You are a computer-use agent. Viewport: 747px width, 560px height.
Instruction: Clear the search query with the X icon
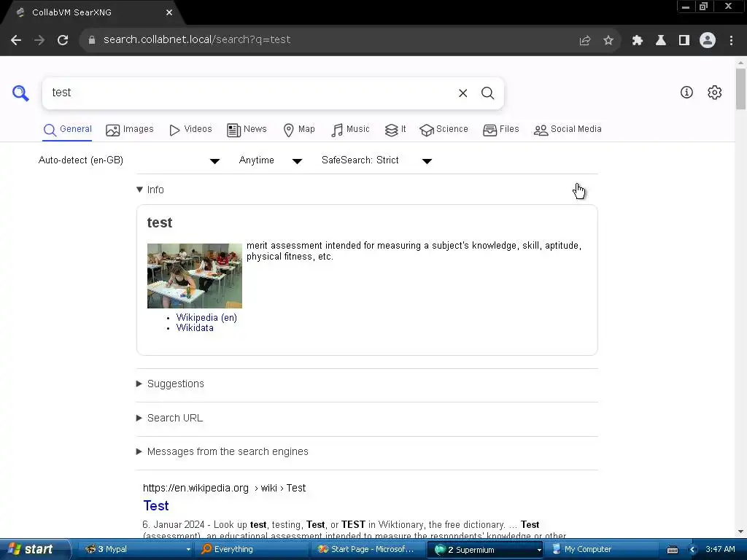pyautogui.click(x=462, y=93)
